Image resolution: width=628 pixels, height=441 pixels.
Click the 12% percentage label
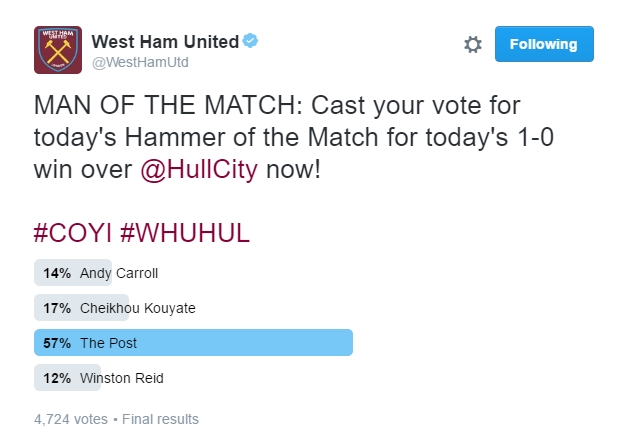(57, 378)
